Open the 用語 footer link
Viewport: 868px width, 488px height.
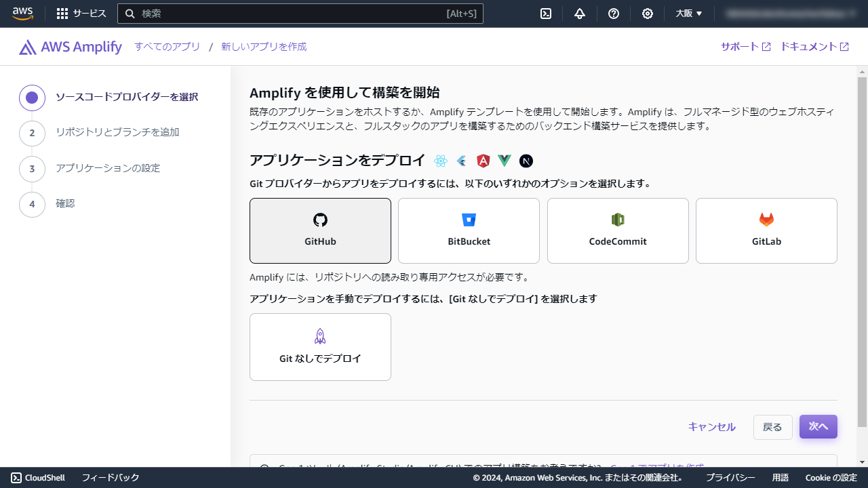pos(781,478)
